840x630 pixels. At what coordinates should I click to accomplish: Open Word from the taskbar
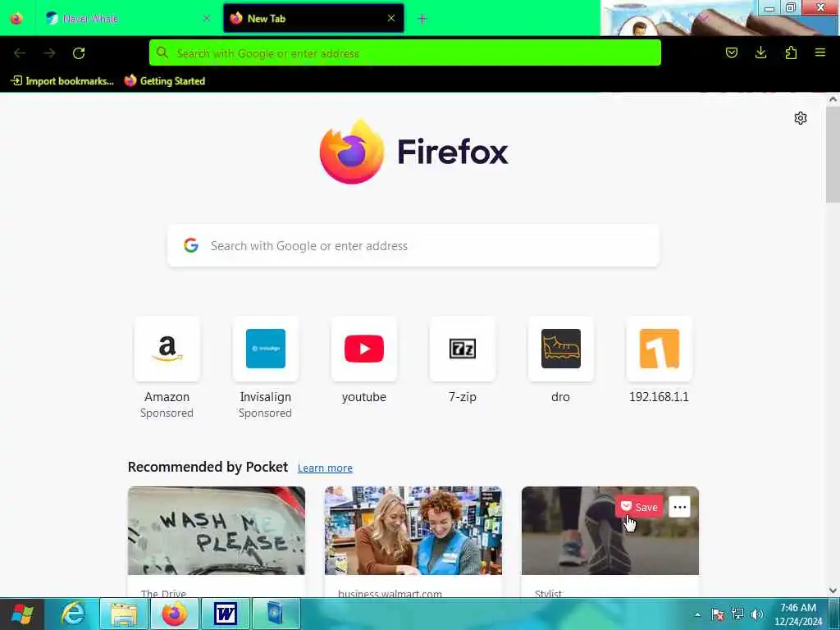click(x=225, y=614)
